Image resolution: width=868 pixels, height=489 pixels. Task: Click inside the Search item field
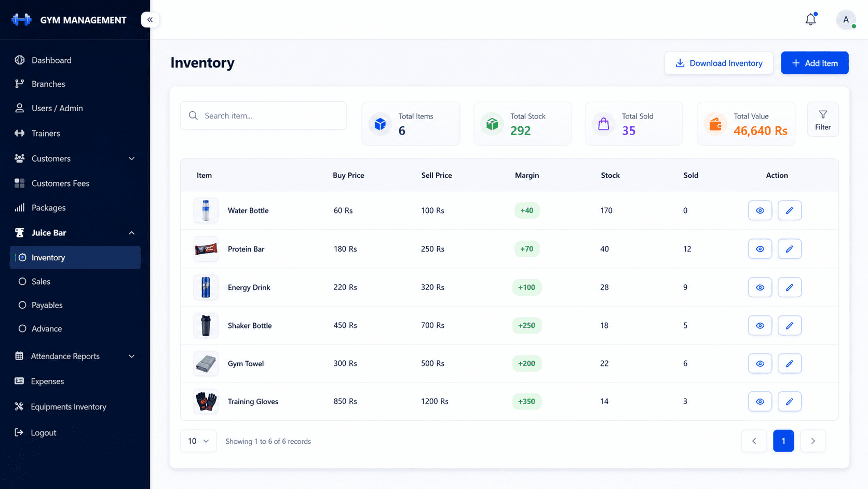(263, 115)
